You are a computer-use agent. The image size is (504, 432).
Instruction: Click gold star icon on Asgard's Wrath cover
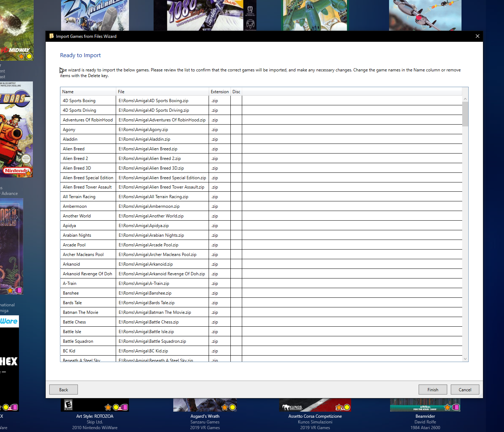pyautogui.click(x=225, y=407)
